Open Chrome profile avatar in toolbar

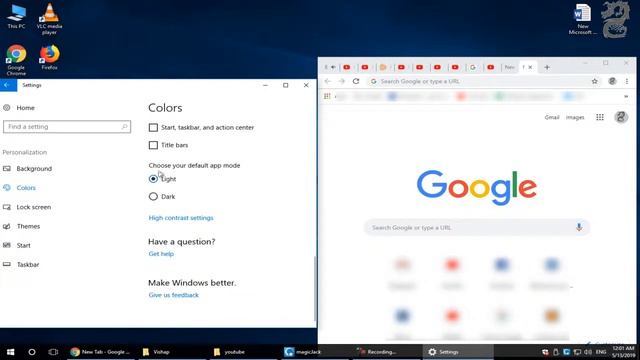point(612,81)
